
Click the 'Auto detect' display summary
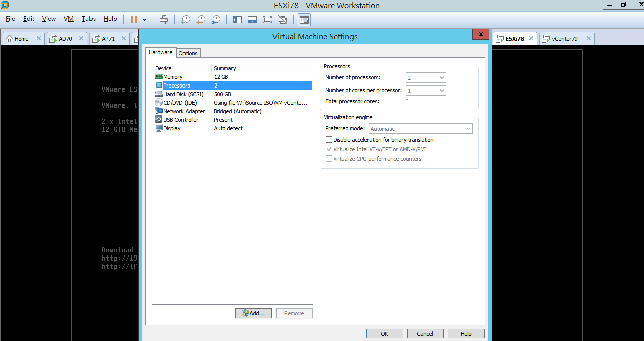(x=228, y=128)
